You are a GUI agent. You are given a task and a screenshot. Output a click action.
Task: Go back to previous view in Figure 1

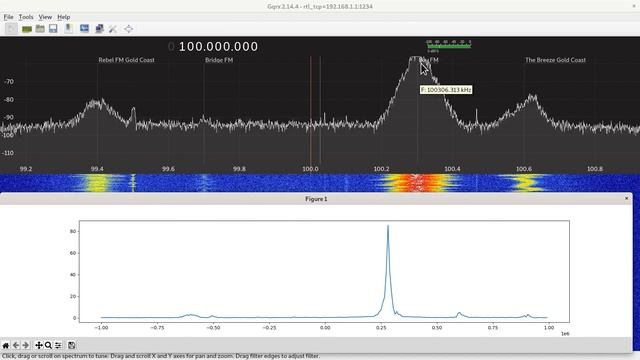[16, 345]
